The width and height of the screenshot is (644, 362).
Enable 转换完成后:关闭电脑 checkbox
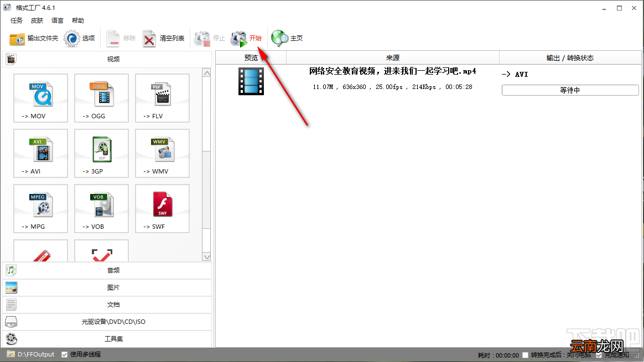(x=525, y=355)
